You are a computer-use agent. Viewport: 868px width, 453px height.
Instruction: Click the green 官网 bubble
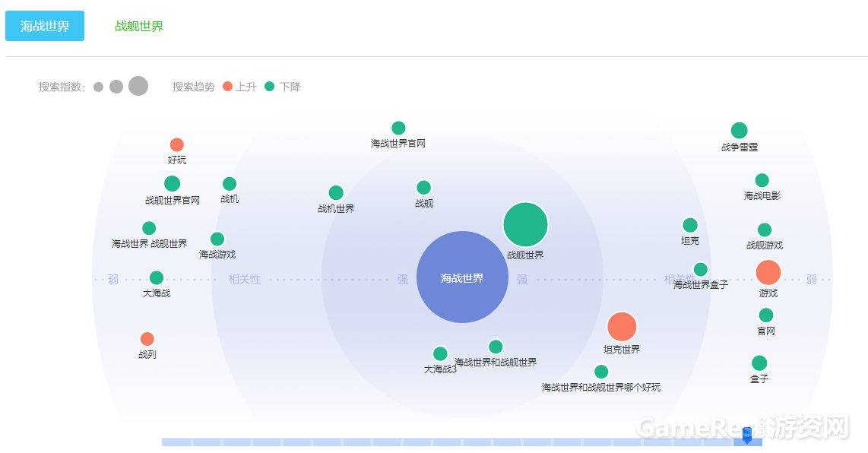[x=766, y=315]
